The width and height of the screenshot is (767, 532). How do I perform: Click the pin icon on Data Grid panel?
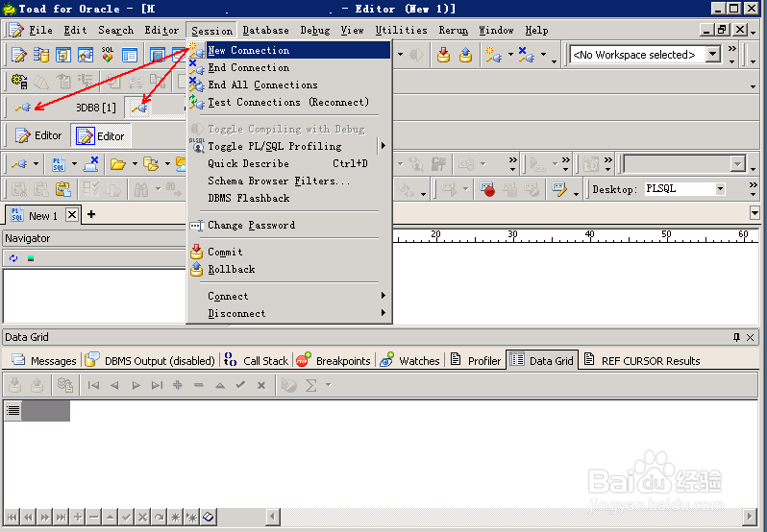(736, 337)
